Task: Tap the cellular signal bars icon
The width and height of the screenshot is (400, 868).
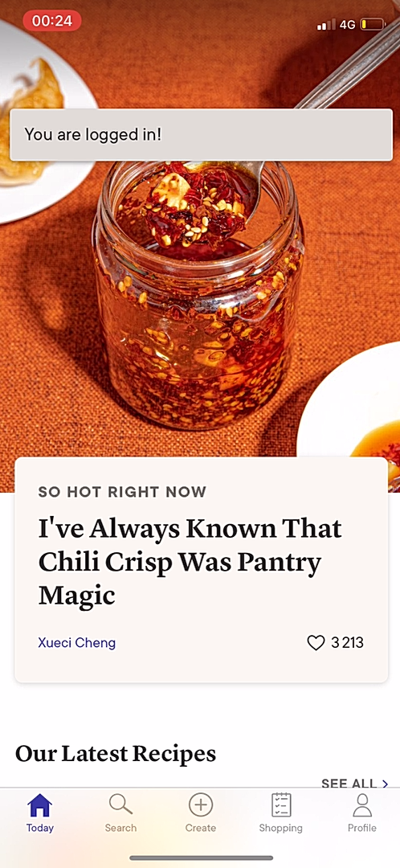Action: pyautogui.click(x=326, y=24)
